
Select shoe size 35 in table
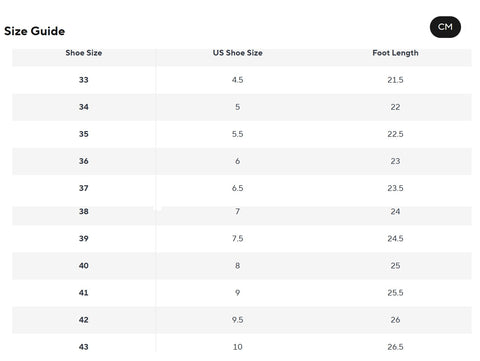point(84,134)
